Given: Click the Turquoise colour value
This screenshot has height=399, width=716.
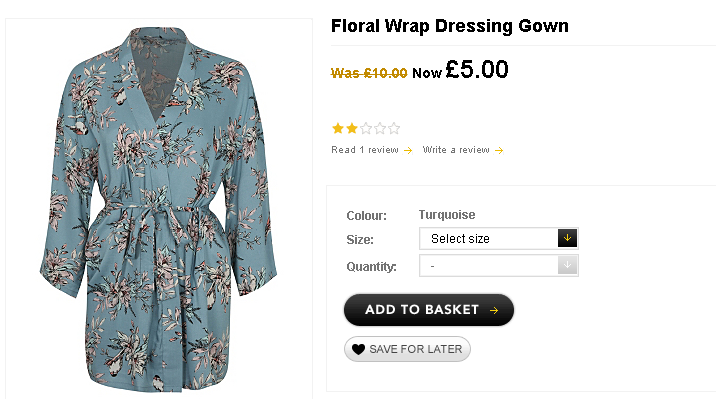Looking at the screenshot, I should [447, 215].
